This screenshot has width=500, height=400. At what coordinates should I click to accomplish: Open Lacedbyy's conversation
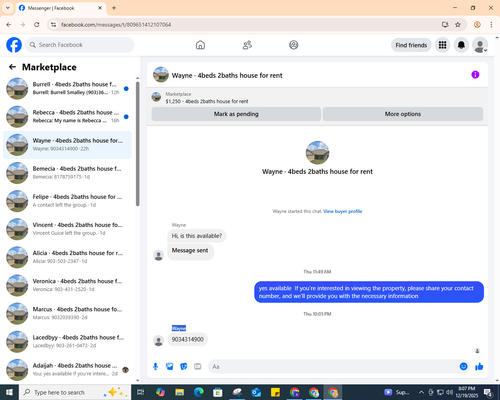click(x=67, y=341)
